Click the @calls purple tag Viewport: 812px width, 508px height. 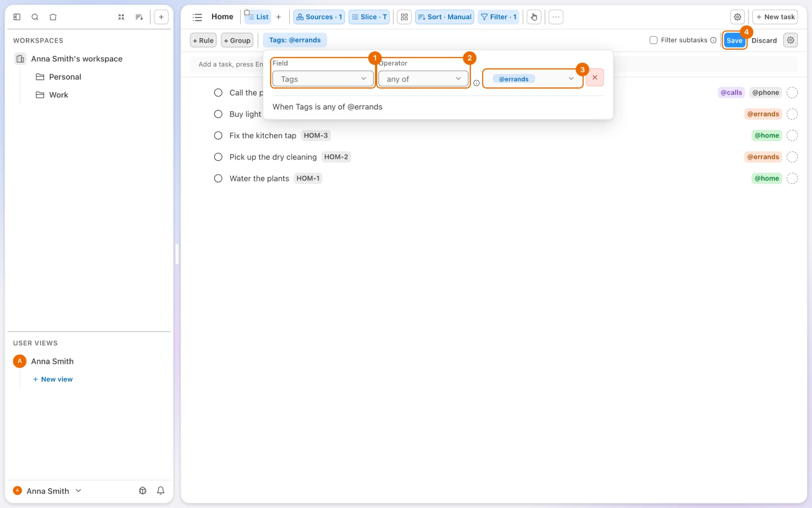(x=731, y=92)
